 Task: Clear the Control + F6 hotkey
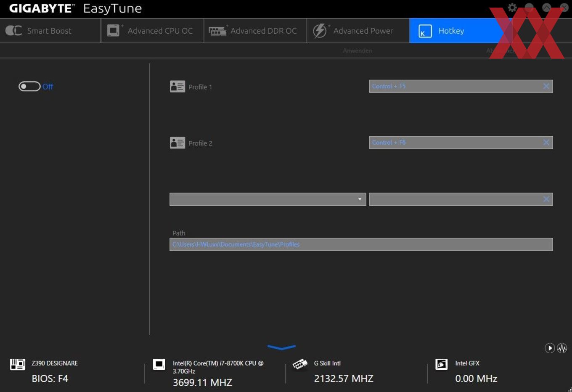[x=546, y=143]
